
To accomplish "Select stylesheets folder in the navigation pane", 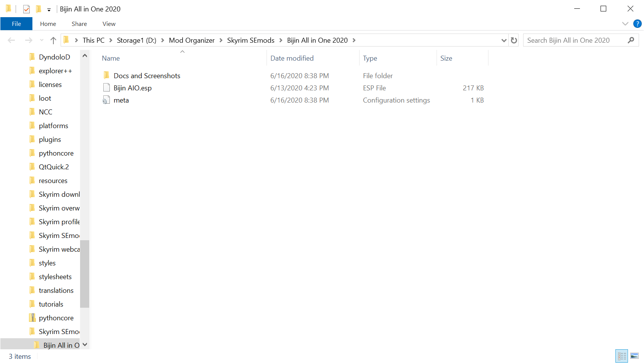I will click(x=55, y=276).
